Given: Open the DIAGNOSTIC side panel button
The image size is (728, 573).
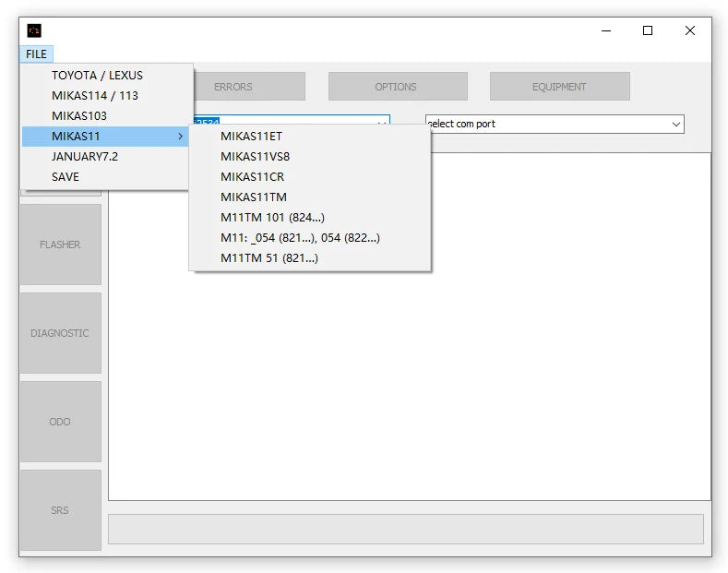Looking at the screenshot, I should click(60, 333).
